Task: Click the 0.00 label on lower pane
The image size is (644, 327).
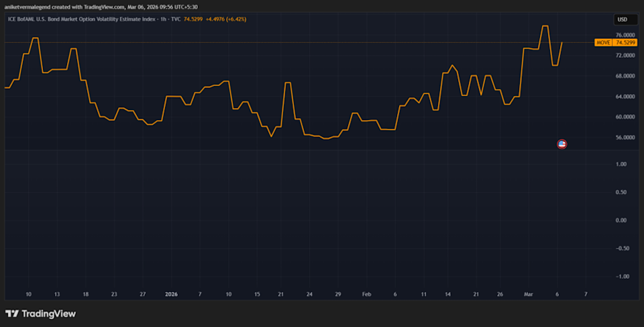Action: [x=622, y=220]
